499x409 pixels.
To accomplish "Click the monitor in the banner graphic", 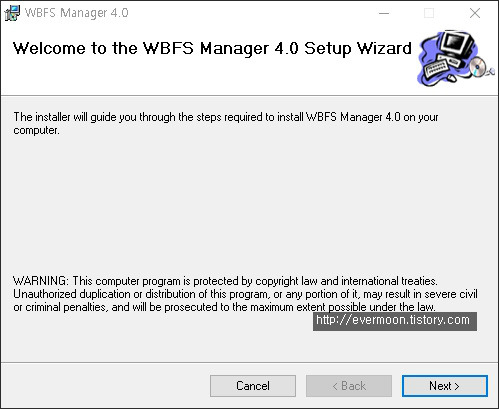I will point(457,45).
